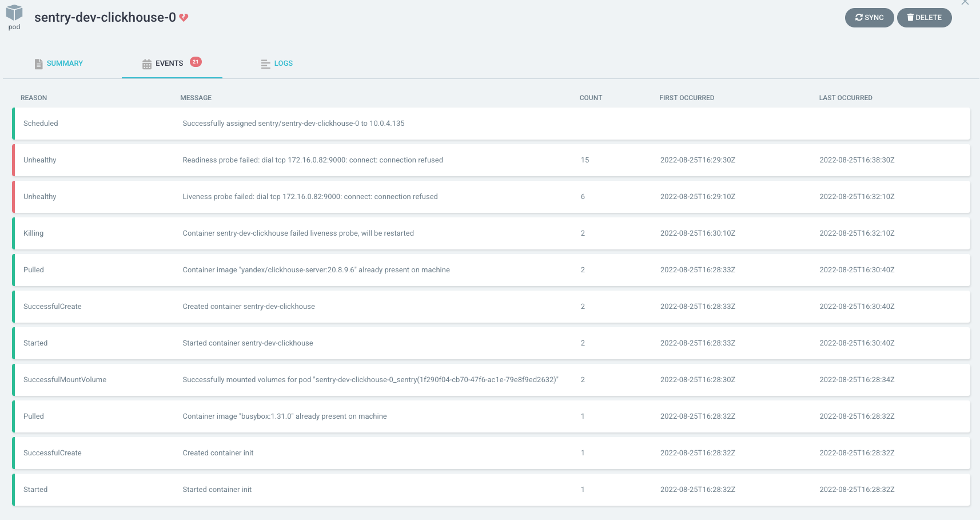Click last occurred 2022-08-25T16:28:34Z timestamp
Viewport: 980px width, 520px height.
click(857, 380)
